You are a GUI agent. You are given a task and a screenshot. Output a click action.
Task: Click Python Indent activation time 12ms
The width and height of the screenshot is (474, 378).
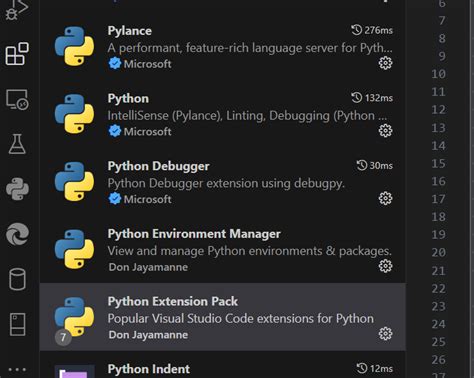point(375,369)
